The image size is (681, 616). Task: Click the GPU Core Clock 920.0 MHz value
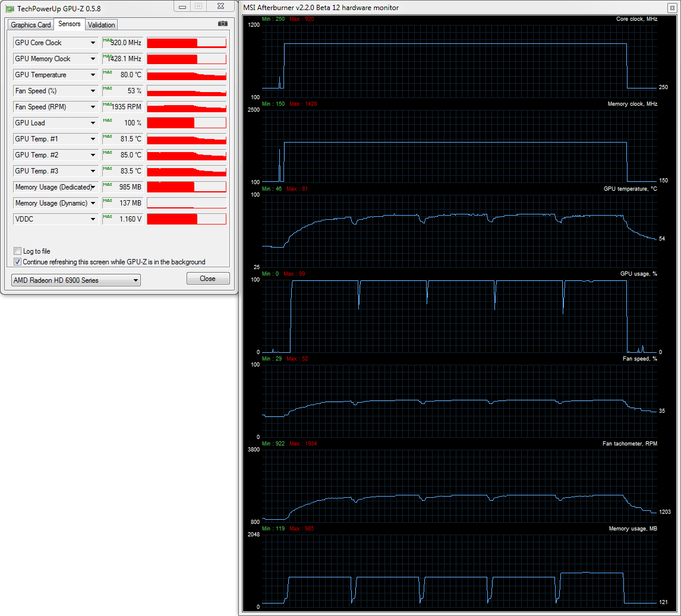click(x=123, y=43)
